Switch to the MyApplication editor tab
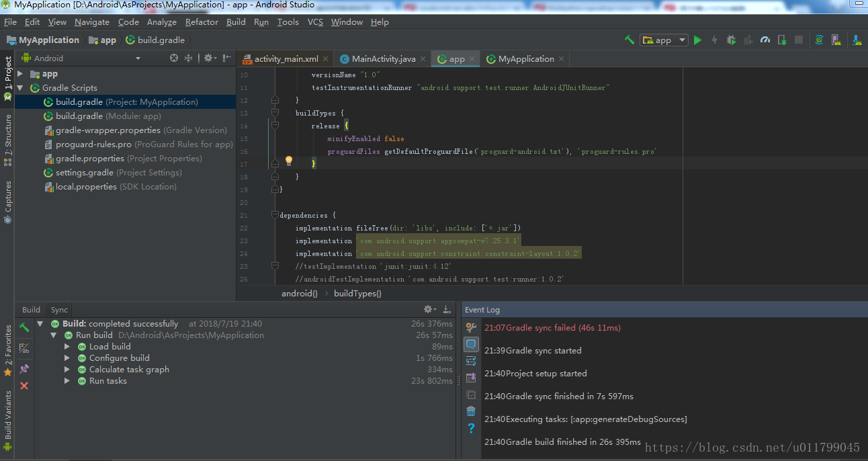 point(525,59)
